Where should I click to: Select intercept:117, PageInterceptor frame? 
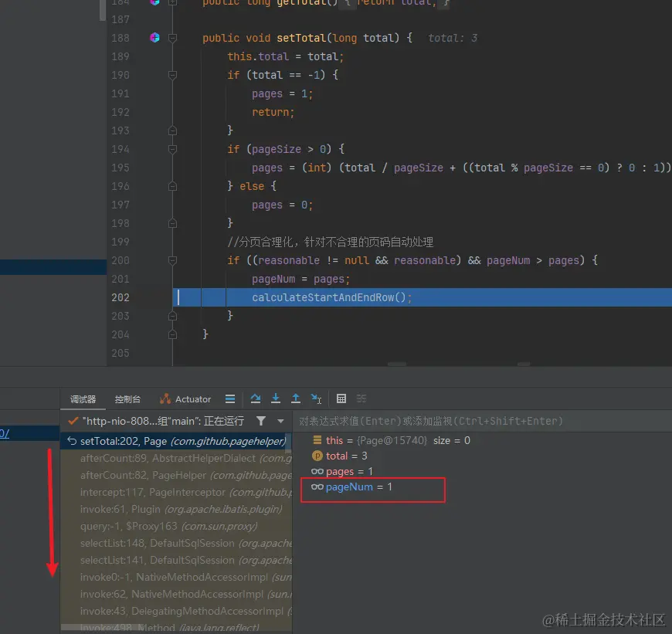coord(175,492)
